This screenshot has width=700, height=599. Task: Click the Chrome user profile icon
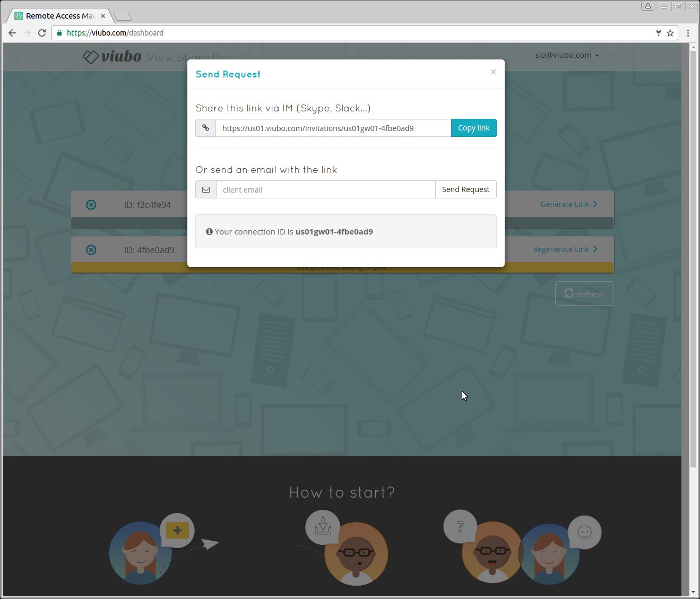647,6
